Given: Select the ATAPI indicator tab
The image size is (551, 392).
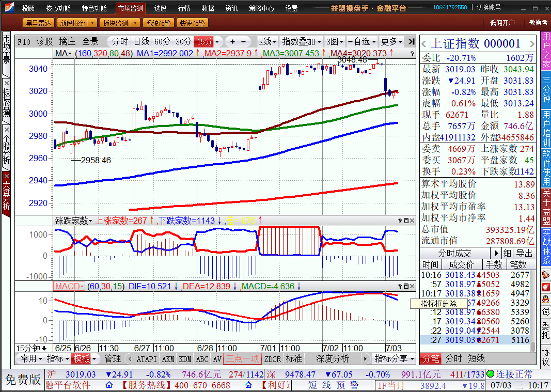Looking at the screenshot, I should [x=147, y=359].
